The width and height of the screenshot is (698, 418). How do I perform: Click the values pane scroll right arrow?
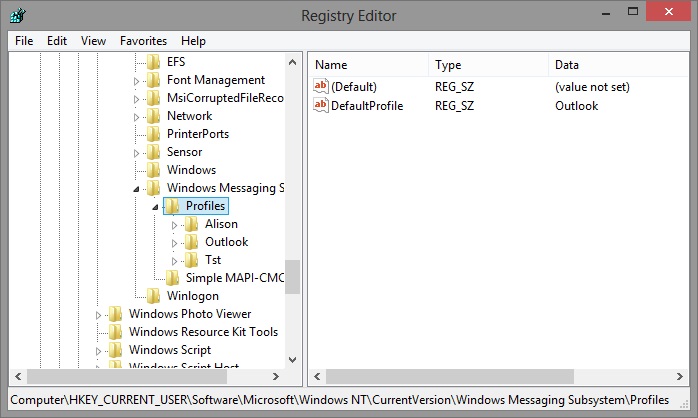tap(680, 377)
